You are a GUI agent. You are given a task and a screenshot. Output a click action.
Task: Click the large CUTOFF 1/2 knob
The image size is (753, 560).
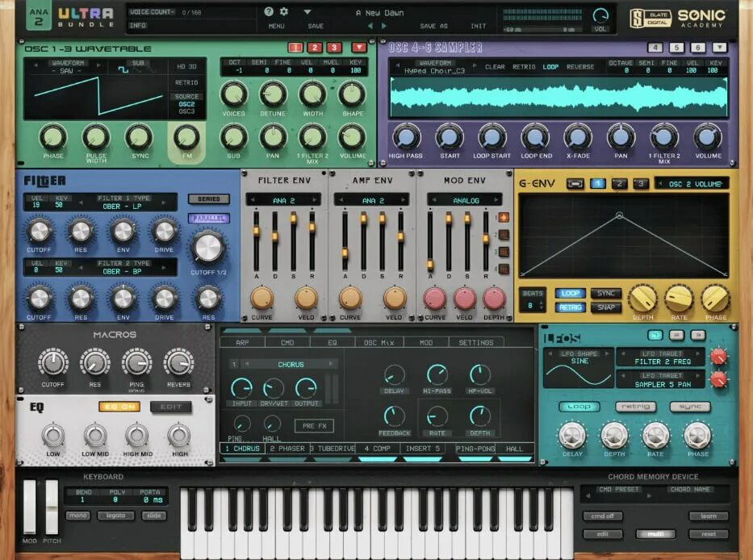[208, 248]
